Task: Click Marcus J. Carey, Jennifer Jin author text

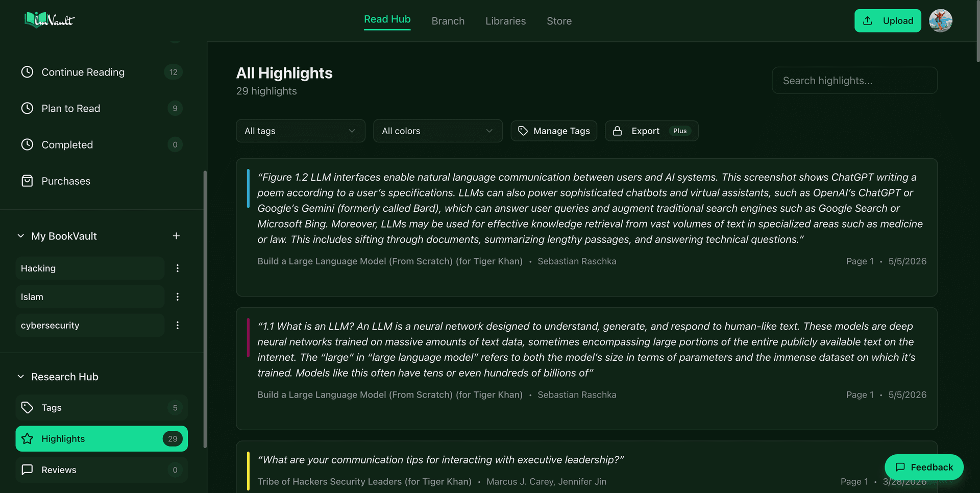Action: (x=546, y=481)
